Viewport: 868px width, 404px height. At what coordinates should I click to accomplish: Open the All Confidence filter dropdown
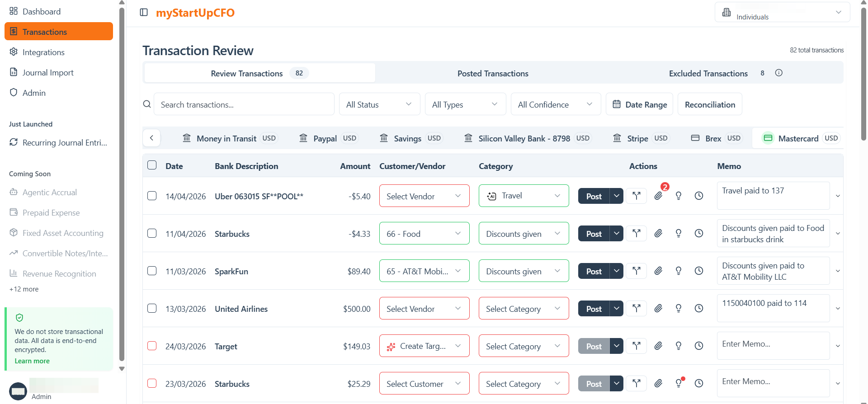click(x=556, y=104)
